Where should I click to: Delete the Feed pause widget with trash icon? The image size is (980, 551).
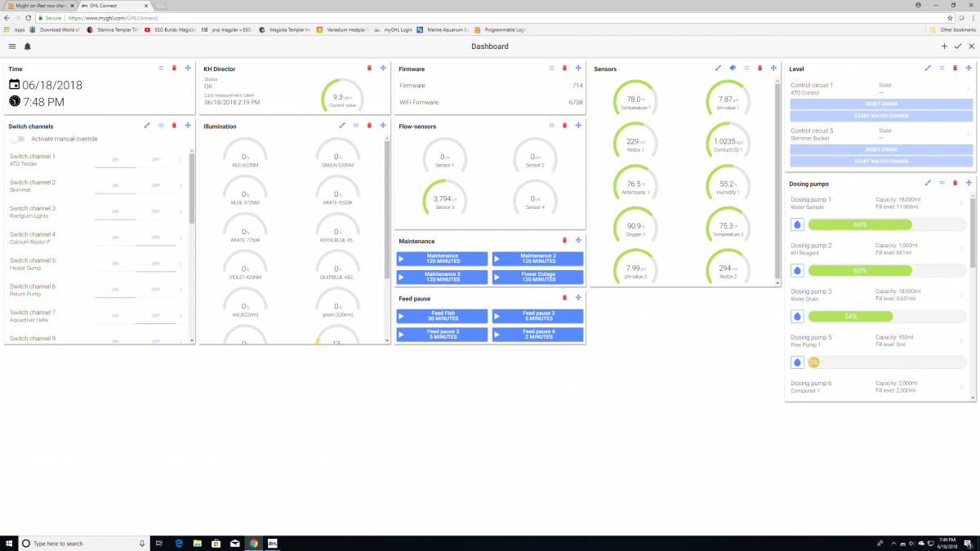(564, 298)
